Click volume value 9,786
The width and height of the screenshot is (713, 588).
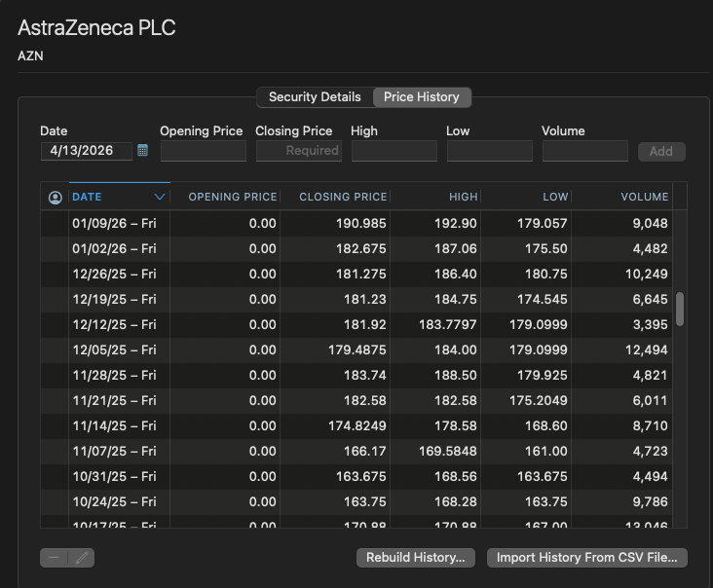(x=651, y=501)
